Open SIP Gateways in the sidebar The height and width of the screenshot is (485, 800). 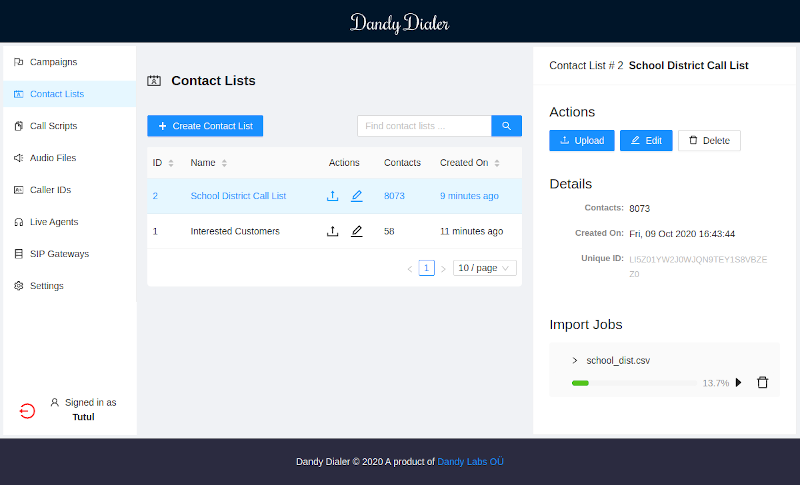(x=69, y=254)
